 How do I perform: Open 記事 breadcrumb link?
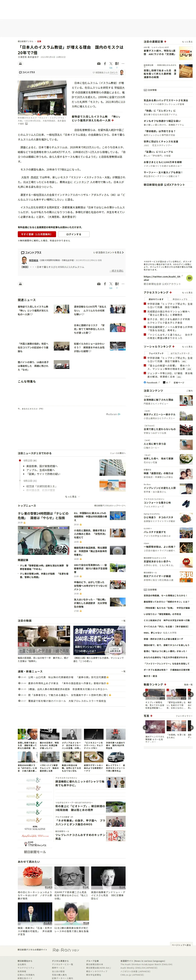(39, 41)
